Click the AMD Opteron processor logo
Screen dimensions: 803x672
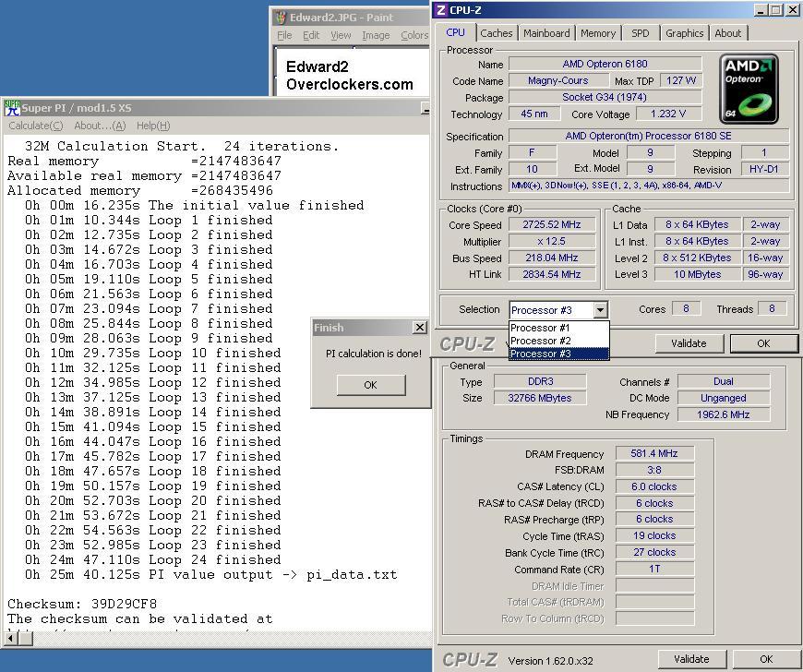click(749, 90)
